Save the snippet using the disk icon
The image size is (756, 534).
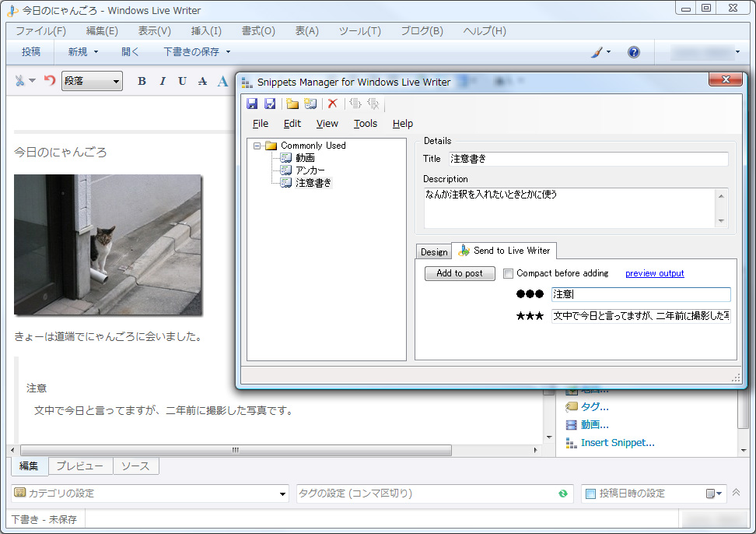point(251,103)
